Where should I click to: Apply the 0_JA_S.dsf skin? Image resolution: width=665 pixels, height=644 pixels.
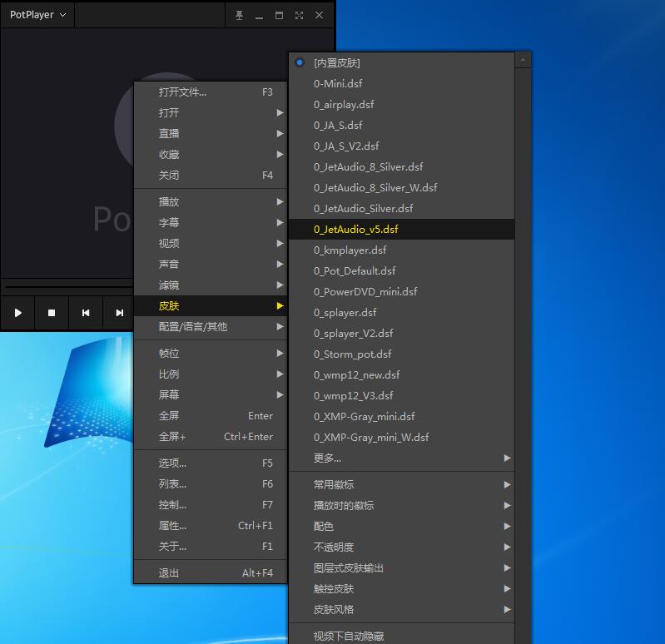[x=401, y=125]
